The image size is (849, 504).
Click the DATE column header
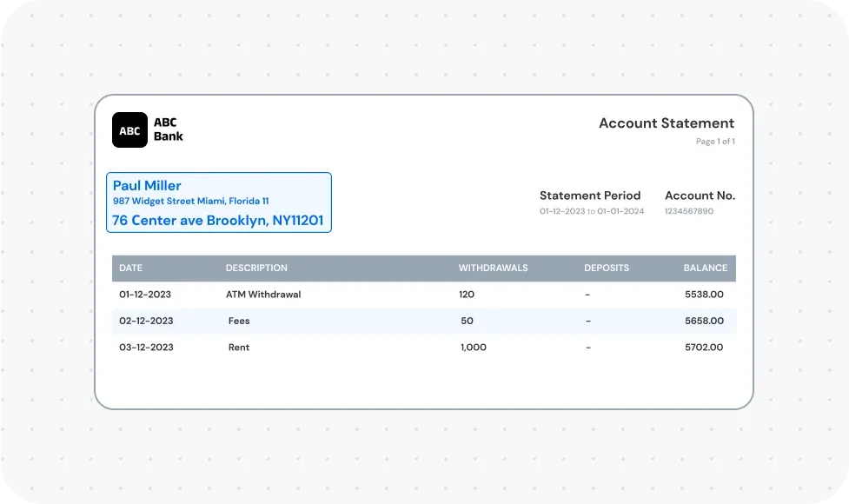coord(130,269)
